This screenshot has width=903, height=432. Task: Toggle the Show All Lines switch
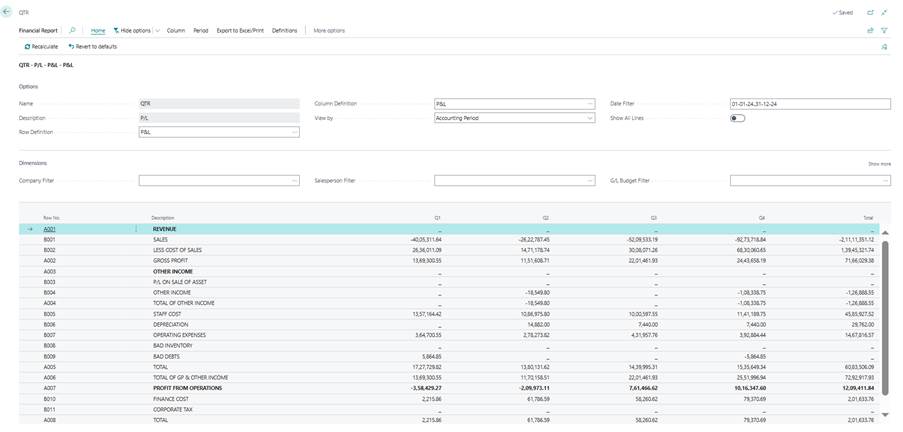[738, 118]
